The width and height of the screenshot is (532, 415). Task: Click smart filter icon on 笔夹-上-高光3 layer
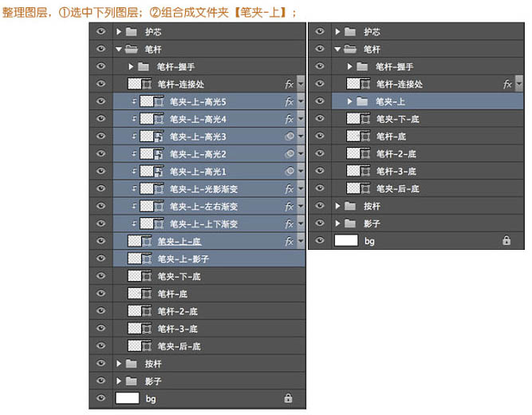(290, 136)
